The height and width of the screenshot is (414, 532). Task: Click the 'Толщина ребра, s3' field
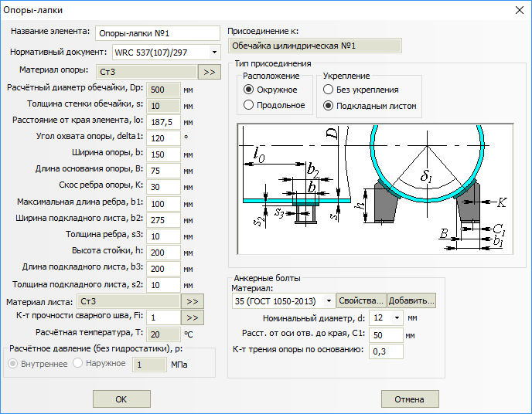tap(163, 236)
